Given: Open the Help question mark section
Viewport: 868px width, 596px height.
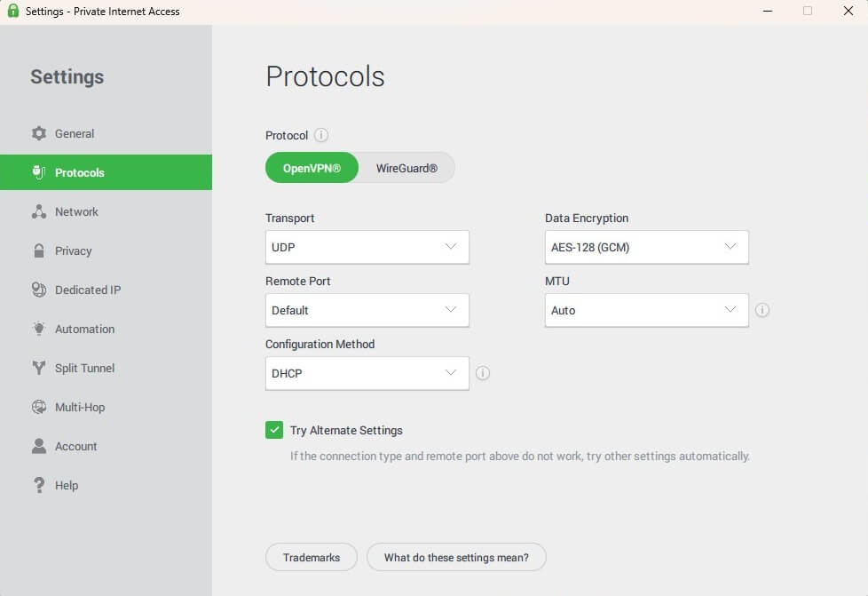Looking at the screenshot, I should [x=40, y=485].
